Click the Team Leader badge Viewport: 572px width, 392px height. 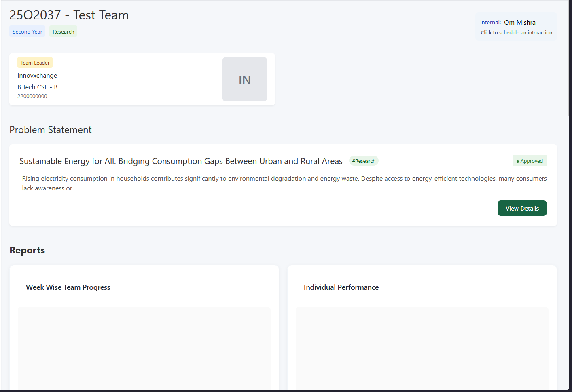(35, 63)
